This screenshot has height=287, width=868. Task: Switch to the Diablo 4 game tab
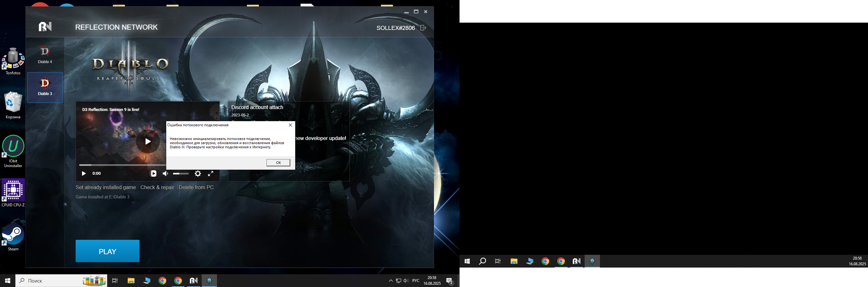[x=45, y=55]
